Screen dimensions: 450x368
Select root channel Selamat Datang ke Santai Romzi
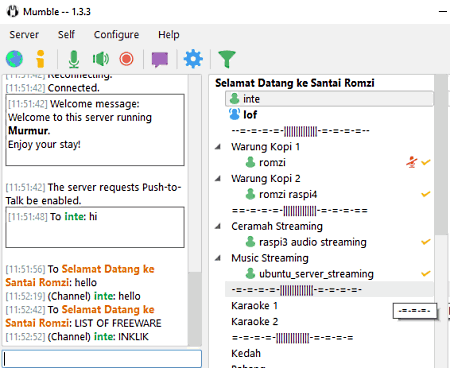[x=295, y=83]
